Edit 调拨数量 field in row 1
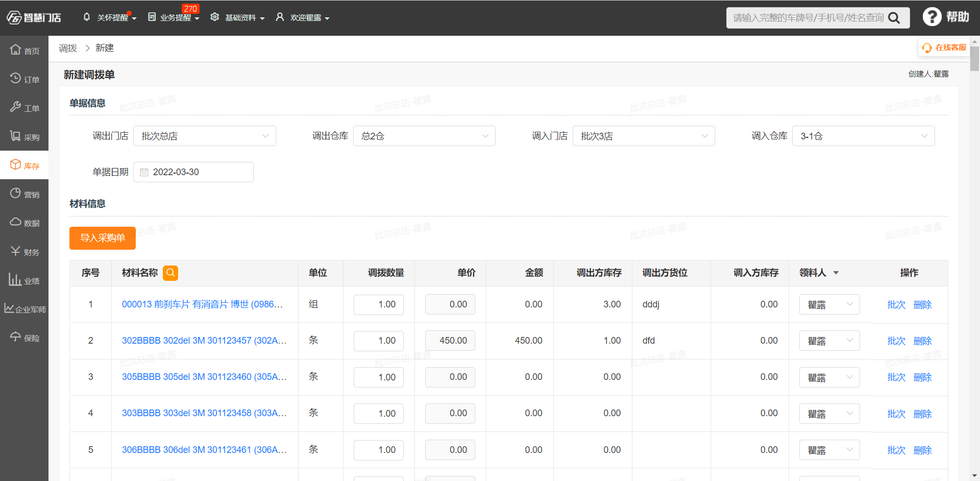Viewport: 980px width, 481px height. point(379,304)
